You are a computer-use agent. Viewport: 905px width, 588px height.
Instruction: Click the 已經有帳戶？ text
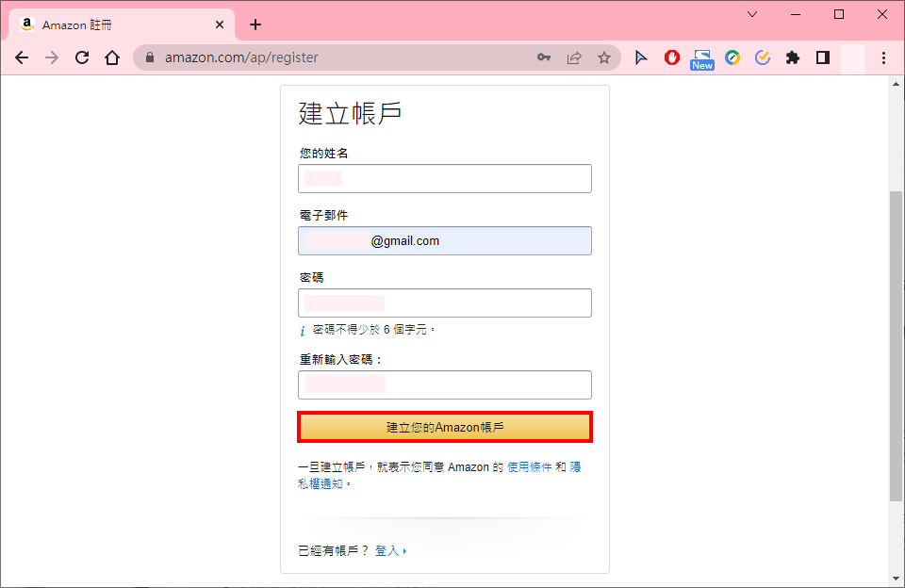[333, 551]
